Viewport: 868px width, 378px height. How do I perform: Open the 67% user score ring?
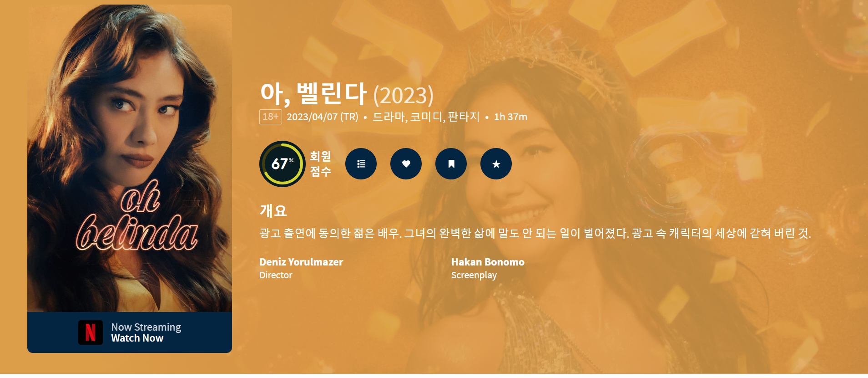(x=282, y=164)
